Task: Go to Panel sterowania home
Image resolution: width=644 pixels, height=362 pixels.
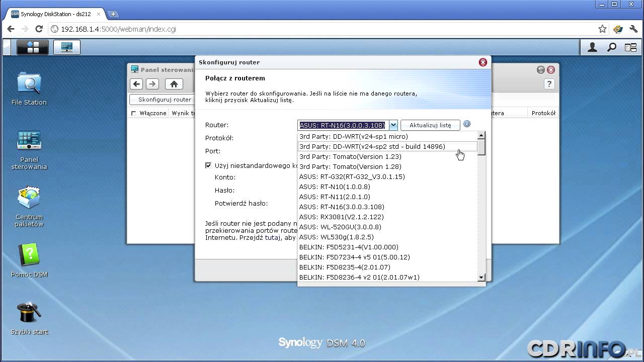Action: point(174,84)
